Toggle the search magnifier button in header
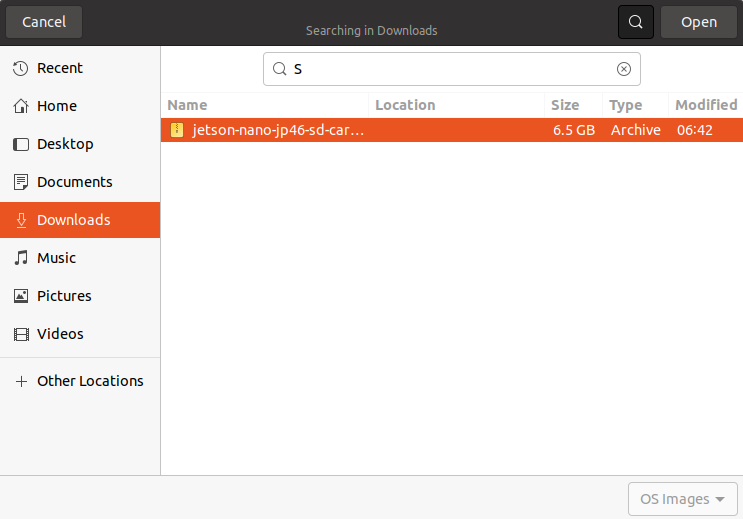The image size is (743, 519). coord(635,22)
